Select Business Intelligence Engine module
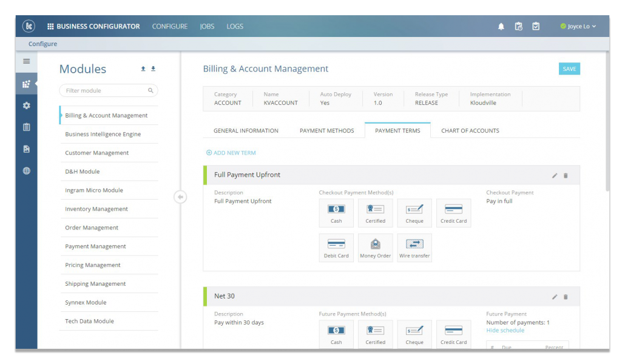Screen dimensions: 625x364 [x=109, y=134]
